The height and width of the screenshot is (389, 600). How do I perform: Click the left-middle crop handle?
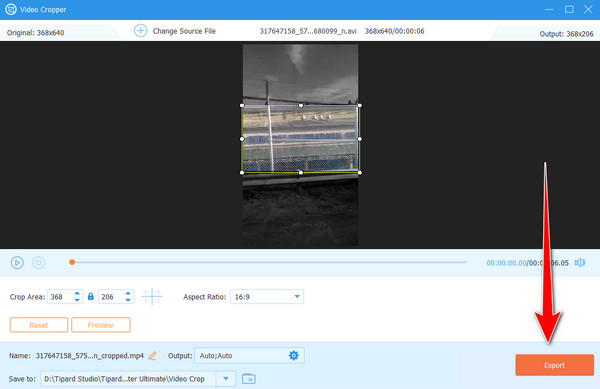242,139
